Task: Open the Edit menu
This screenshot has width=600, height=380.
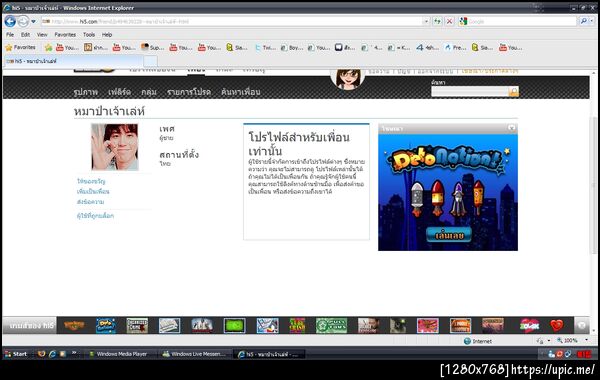Action: pos(25,34)
